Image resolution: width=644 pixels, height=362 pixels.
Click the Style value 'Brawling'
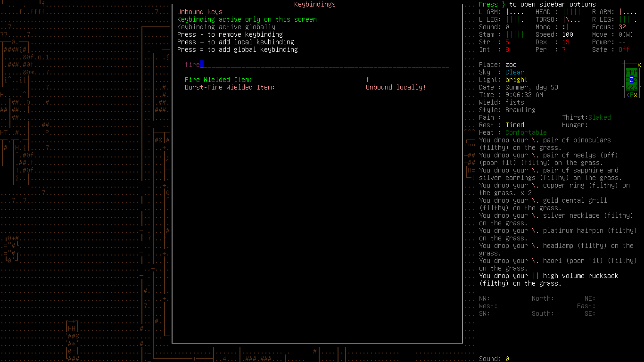[x=520, y=110]
